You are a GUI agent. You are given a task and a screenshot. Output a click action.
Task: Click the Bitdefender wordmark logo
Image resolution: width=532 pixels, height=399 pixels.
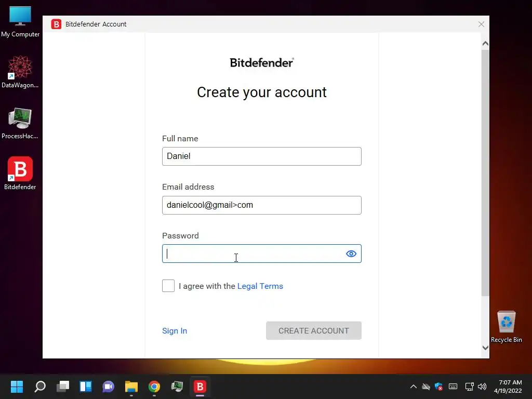262,63
